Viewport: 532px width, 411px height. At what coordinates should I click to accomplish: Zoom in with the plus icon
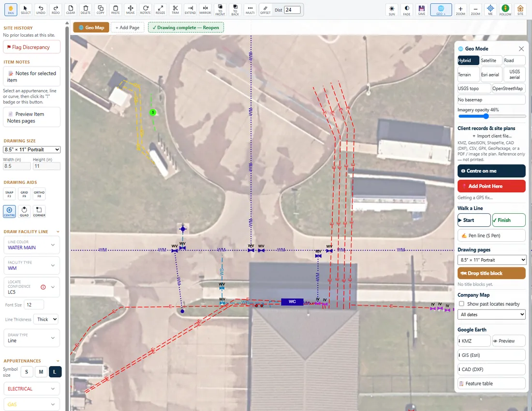click(460, 10)
